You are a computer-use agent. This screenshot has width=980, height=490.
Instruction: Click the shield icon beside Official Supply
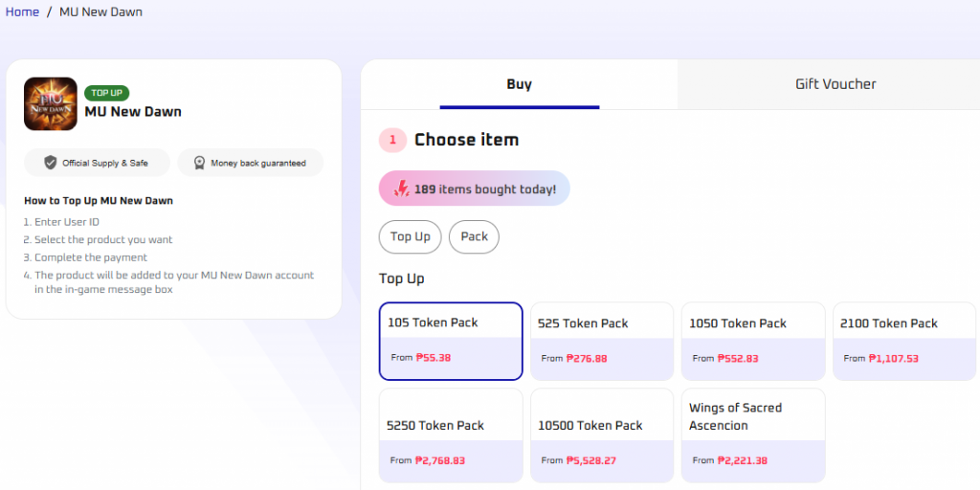51,163
